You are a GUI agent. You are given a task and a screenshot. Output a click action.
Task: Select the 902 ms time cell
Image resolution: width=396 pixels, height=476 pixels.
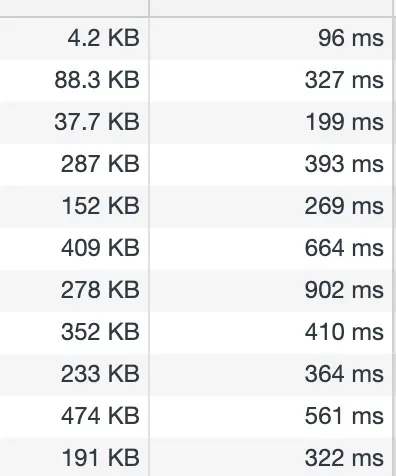(271, 291)
